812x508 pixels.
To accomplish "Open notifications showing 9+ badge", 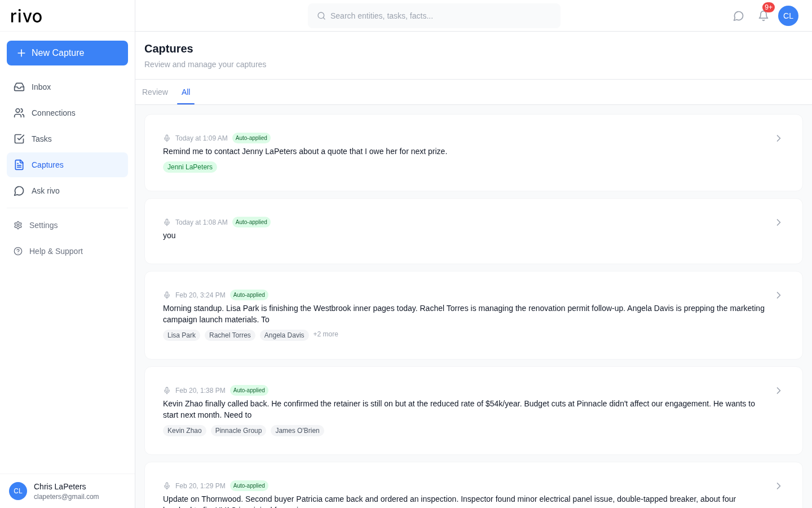I will [x=764, y=16].
